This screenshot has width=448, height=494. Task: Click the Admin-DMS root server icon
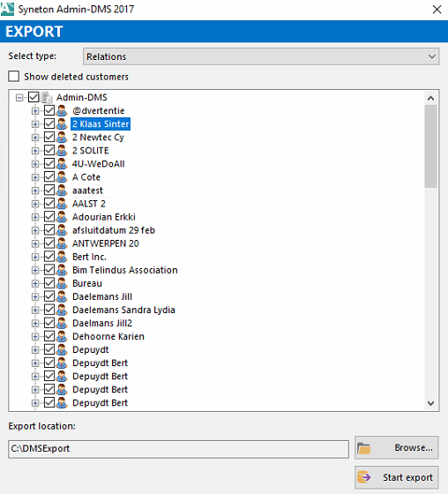click(x=47, y=97)
